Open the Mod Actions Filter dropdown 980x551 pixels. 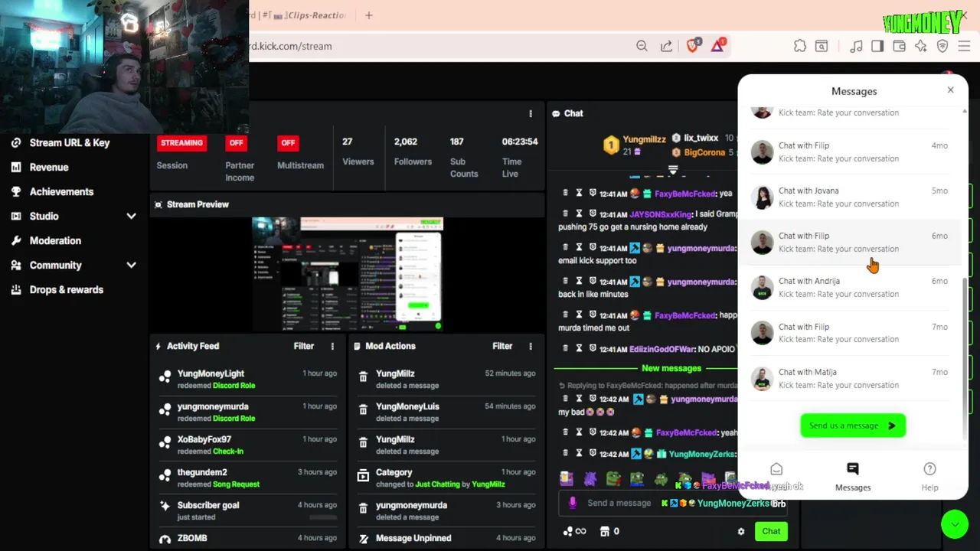[502, 346]
